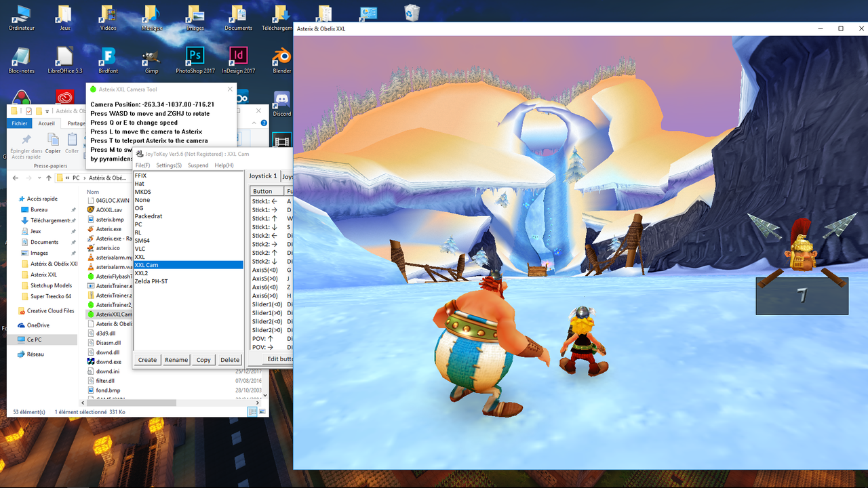Click the Copy button in JoyToKey
The height and width of the screenshot is (488, 868).
click(203, 360)
